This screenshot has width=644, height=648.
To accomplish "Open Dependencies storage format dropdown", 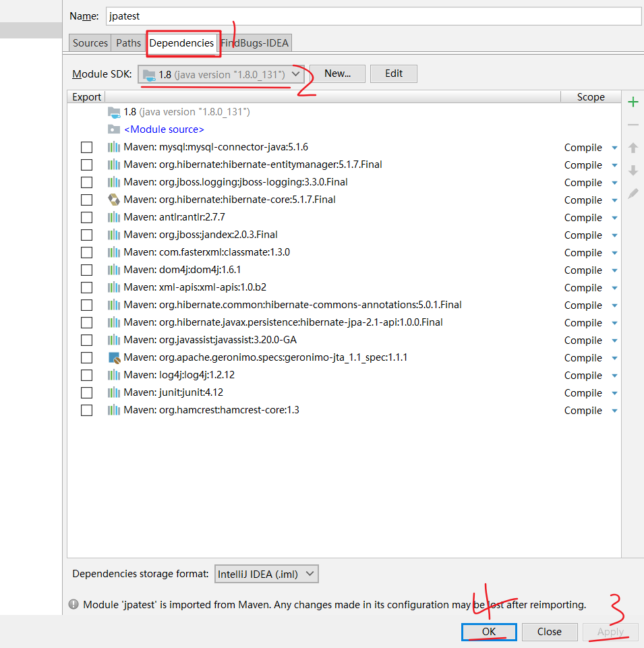I will click(x=266, y=574).
